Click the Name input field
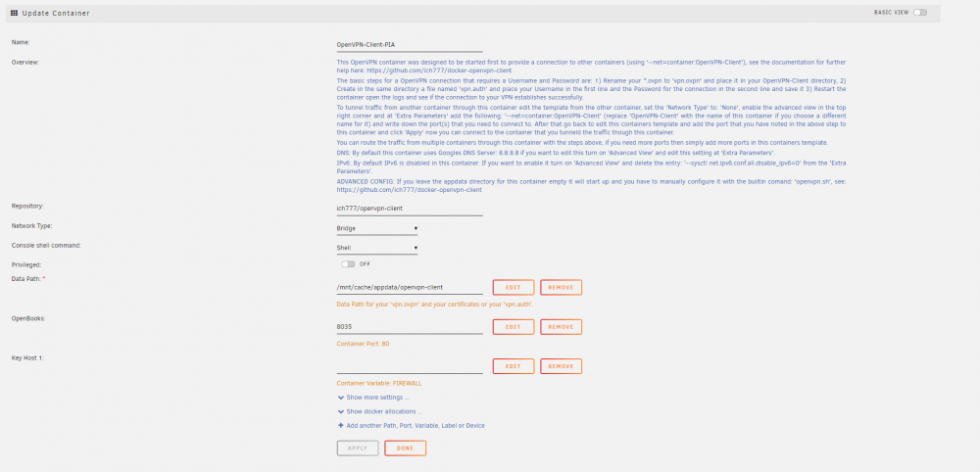 [x=410, y=45]
